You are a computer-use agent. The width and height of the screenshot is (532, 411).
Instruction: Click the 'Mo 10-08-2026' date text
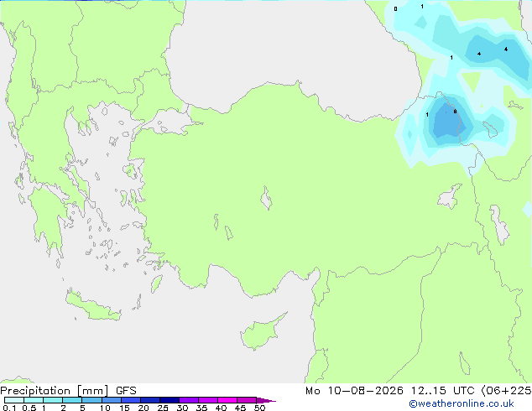pyautogui.click(x=354, y=391)
